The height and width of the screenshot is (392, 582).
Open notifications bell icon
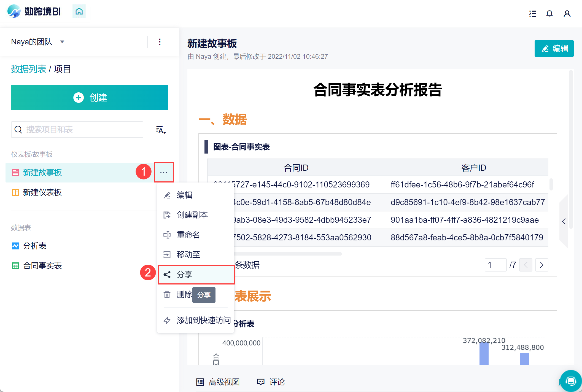[x=549, y=14]
